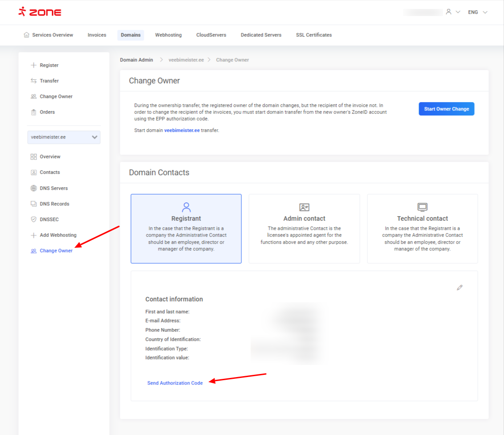Click the Zone logo
The image size is (504, 435).
pos(40,12)
